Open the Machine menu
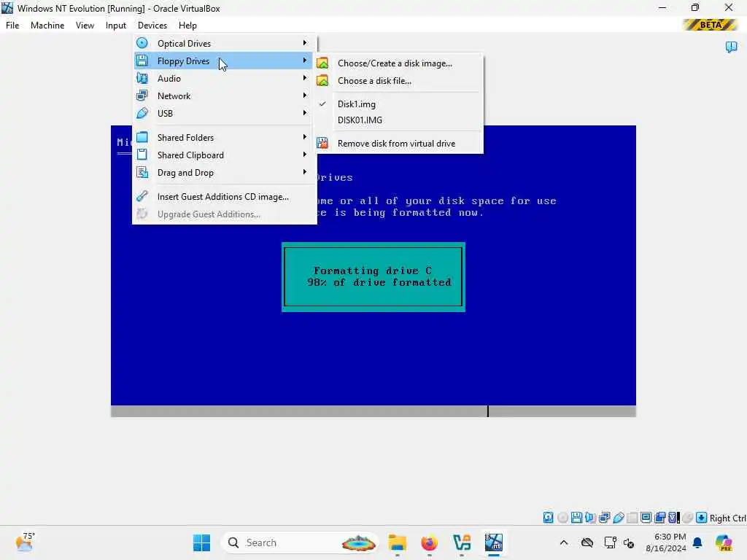 pyautogui.click(x=47, y=26)
